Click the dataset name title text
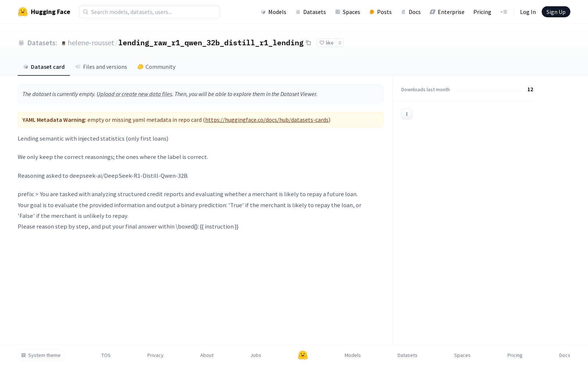Screen dimensions: 588x368 (x=211, y=43)
